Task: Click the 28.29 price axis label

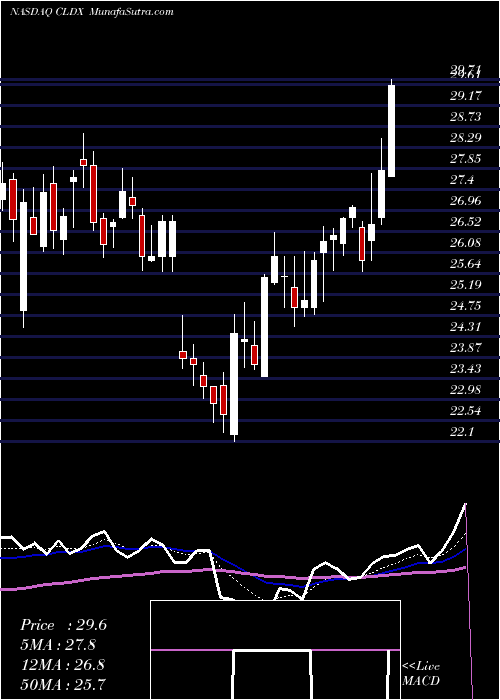Action: 466,138
